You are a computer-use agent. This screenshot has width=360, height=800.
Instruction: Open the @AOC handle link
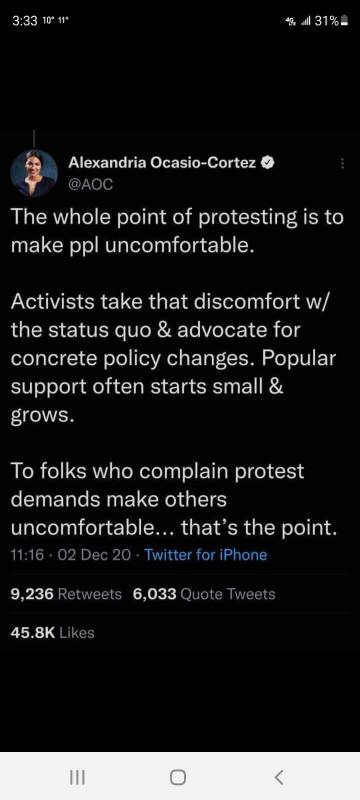click(x=90, y=185)
